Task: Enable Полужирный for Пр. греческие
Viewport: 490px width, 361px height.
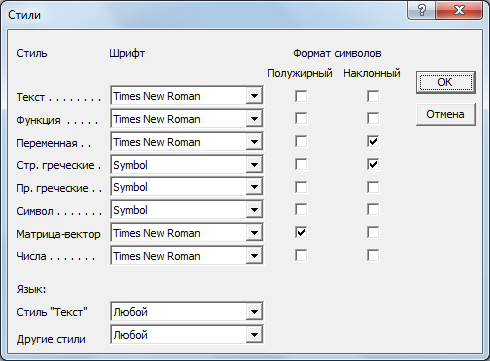Action: (301, 187)
